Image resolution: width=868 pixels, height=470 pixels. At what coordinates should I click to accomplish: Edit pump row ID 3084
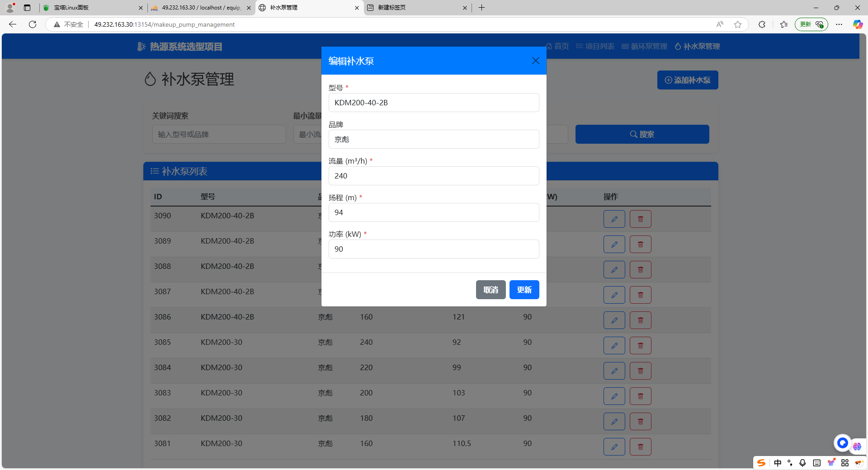(x=614, y=371)
